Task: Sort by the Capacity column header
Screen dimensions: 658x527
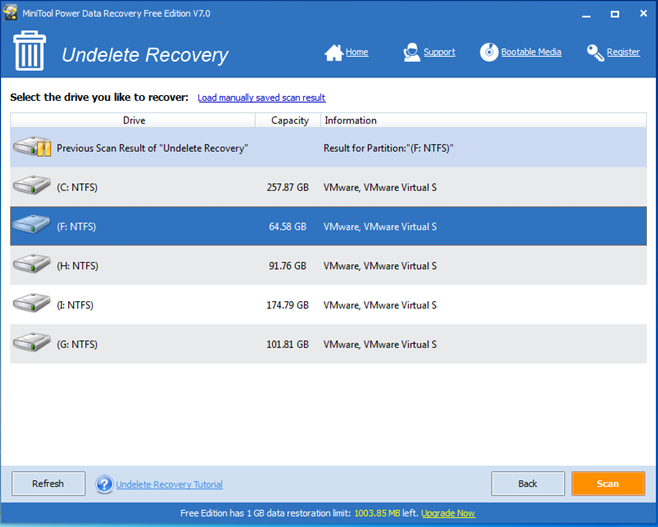Action: 288,120
